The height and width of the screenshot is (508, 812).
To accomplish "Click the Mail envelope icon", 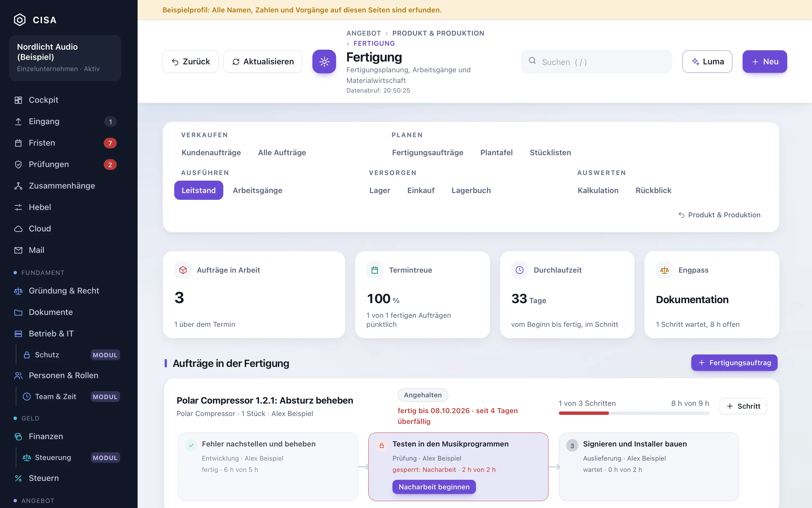I will tap(18, 250).
